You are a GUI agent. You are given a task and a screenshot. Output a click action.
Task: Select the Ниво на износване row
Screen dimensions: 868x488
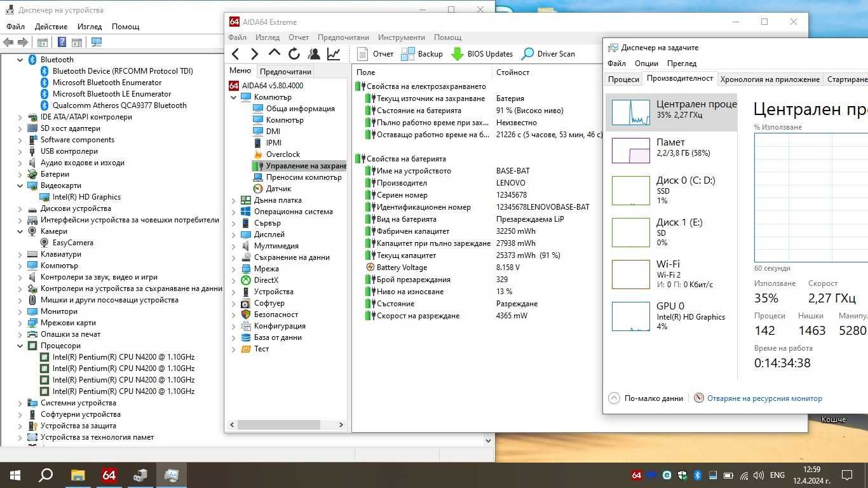coord(477,292)
